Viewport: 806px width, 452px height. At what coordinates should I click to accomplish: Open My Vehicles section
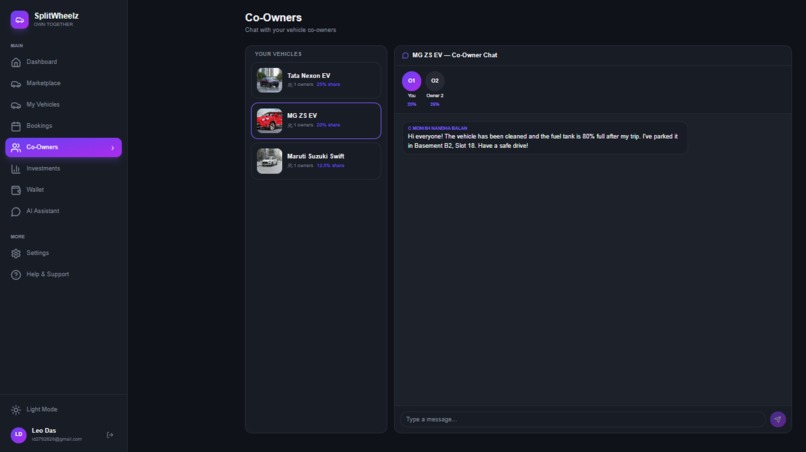[64, 105]
